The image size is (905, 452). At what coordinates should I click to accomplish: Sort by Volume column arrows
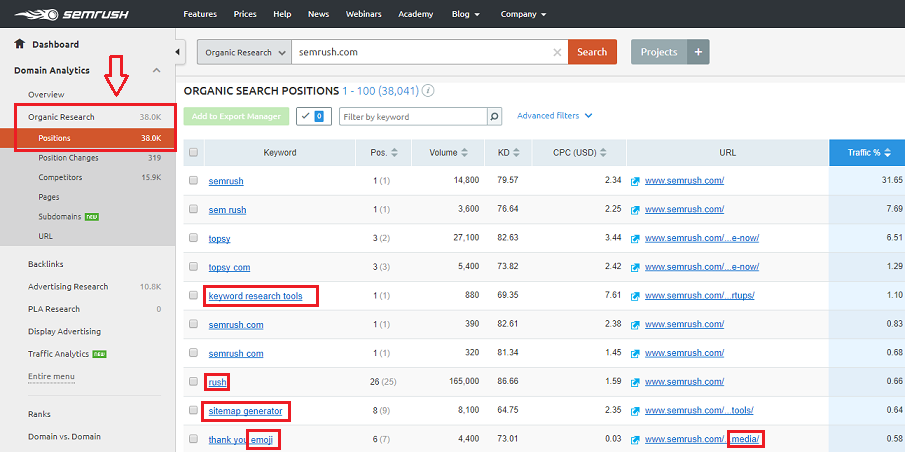[x=463, y=153]
